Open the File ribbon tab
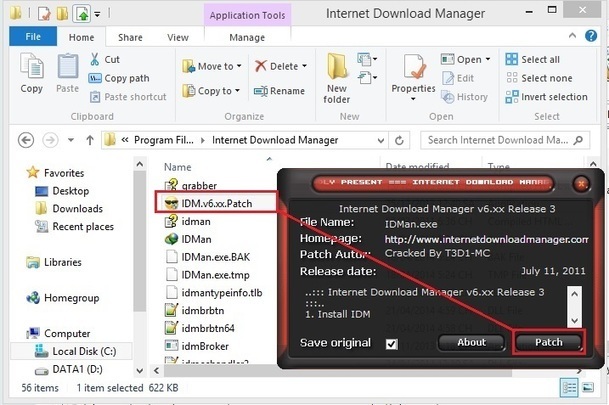This screenshot has width=609, height=405. (33, 37)
